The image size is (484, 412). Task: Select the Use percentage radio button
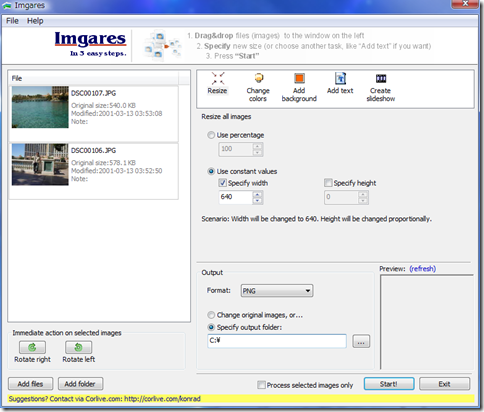[x=211, y=135]
